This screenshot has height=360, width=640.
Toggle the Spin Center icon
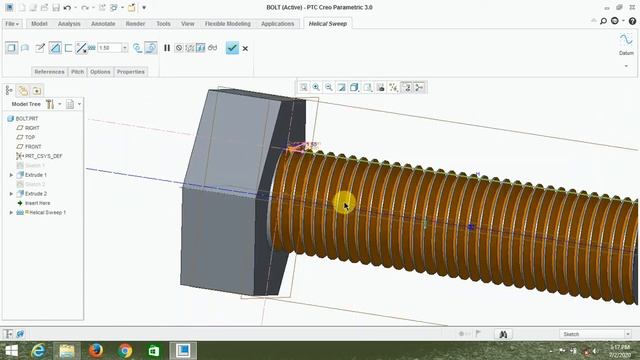coord(419,87)
